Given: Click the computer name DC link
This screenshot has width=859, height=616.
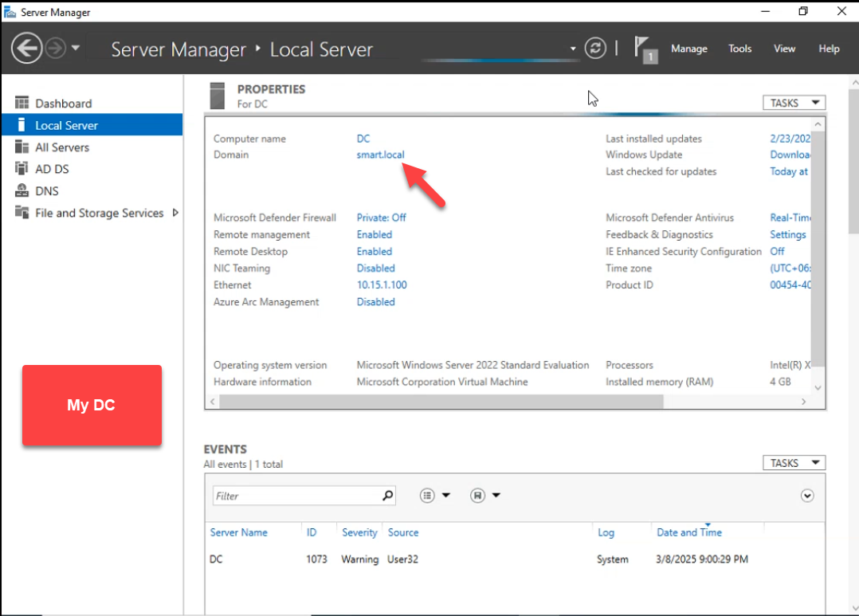Looking at the screenshot, I should (x=363, y=139).
